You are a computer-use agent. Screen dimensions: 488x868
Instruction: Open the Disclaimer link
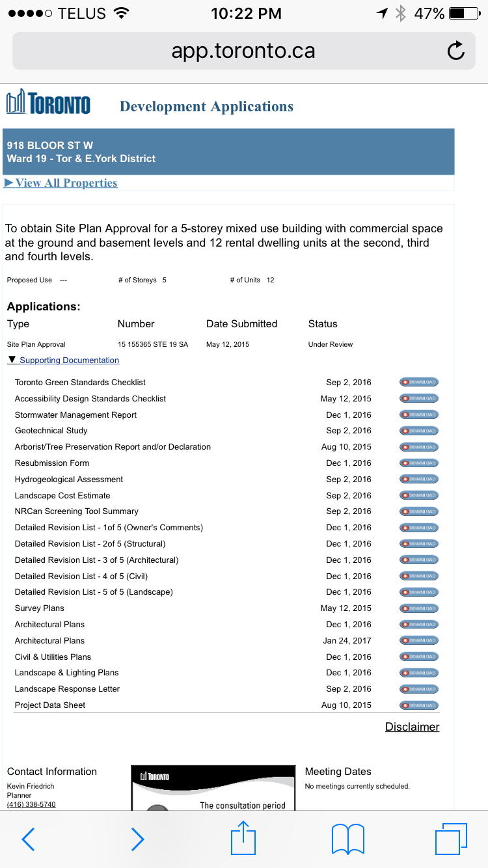412,727
